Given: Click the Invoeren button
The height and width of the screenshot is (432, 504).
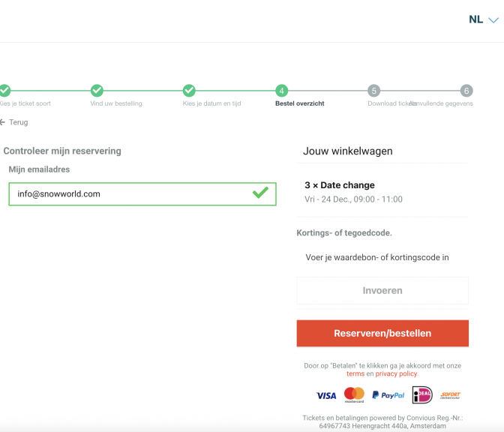Looking at the screenshot, I should point(382,290).
